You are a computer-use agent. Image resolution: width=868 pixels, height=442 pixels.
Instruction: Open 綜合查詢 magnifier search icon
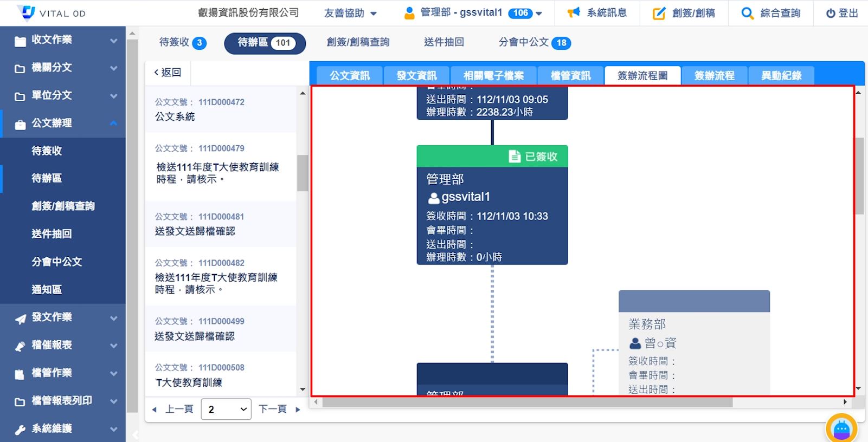click(x=747, y=14)
